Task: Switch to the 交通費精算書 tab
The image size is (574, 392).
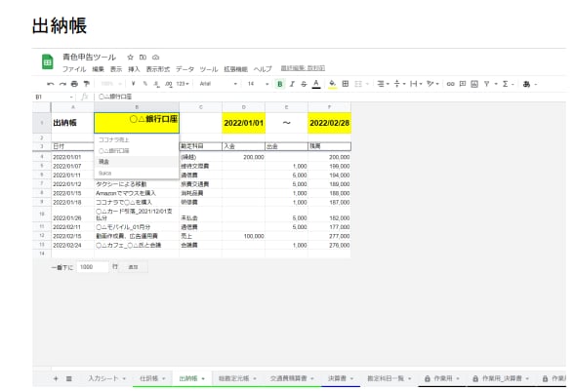Action: point(292,378)
